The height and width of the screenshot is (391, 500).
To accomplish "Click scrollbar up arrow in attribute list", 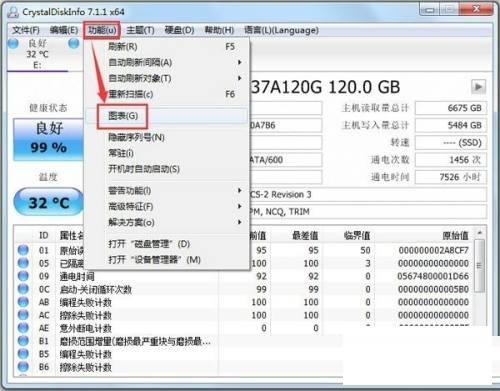I will [x=480, y=232].
